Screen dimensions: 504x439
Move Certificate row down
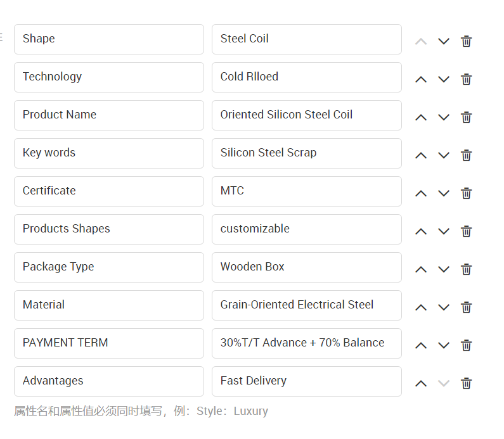tap(444, 193)
